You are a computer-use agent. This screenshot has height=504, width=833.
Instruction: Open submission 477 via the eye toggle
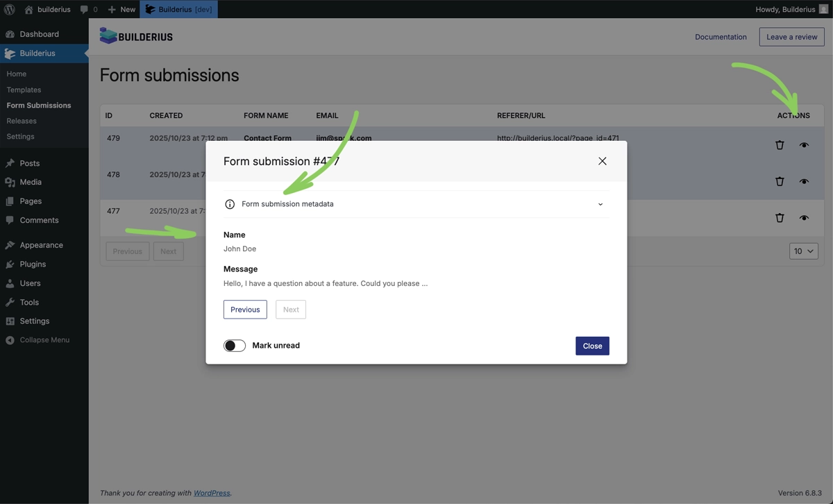804,217
